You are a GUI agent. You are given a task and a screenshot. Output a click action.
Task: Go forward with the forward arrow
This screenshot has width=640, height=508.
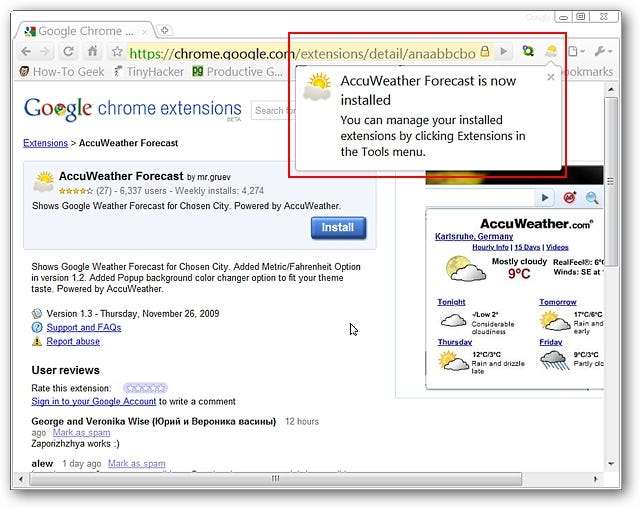[45, 52]
